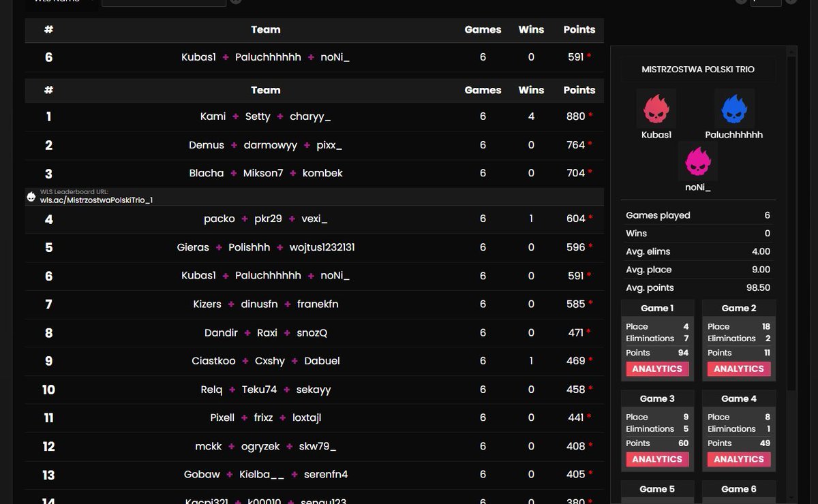This screenshot has width=818, height=504.
Task: Click Paluchhhhhh's blue skull avatar
Action: (x=734, y=108)
